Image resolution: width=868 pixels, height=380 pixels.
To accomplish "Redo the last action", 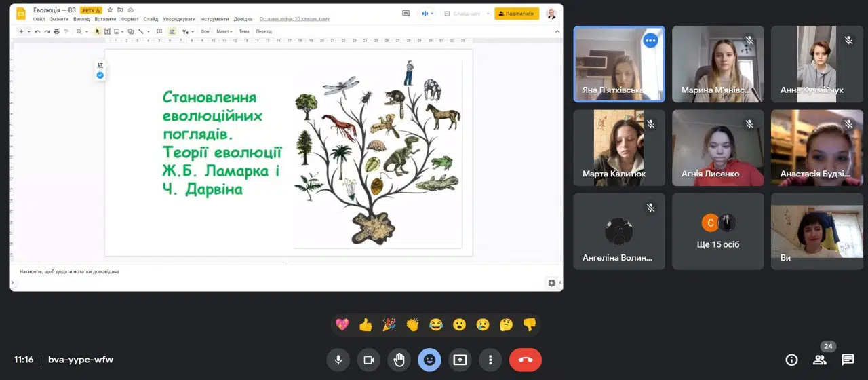I will [x=47, y=31].
